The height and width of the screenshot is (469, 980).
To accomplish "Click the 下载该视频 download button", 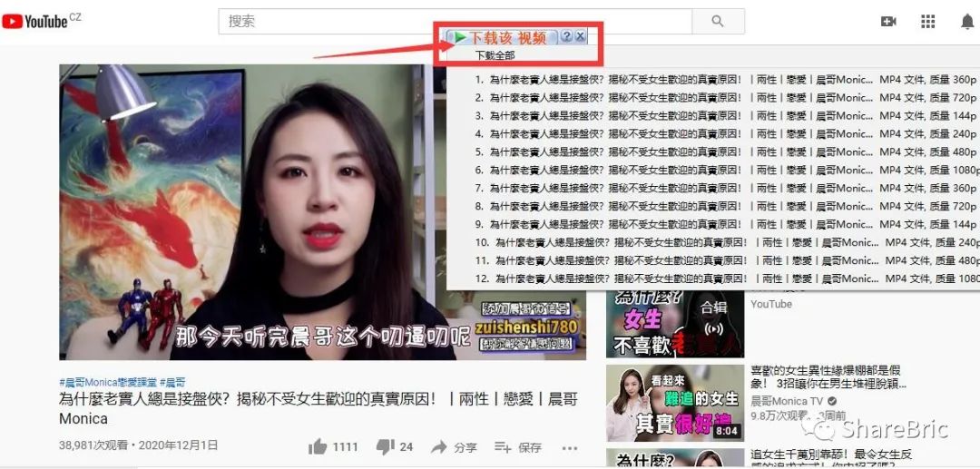I will pyautogui.click(x=501, y=37).
